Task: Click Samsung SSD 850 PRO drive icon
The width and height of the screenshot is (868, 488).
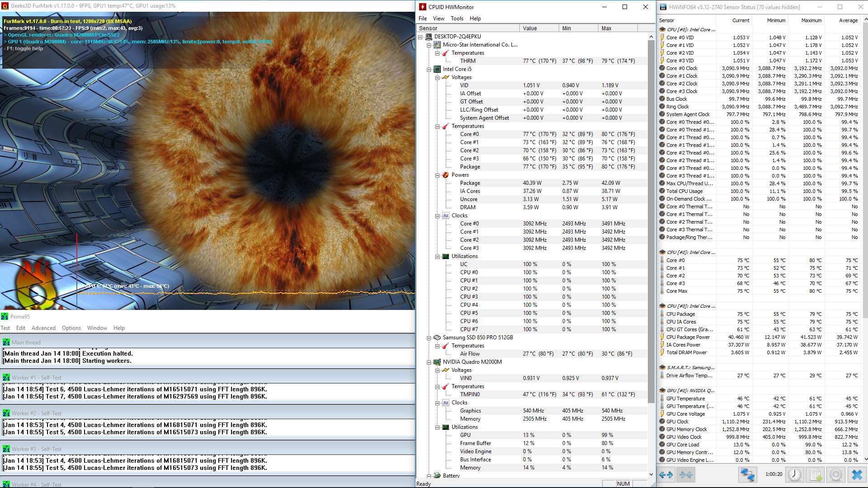Action: tap(437, 338)
